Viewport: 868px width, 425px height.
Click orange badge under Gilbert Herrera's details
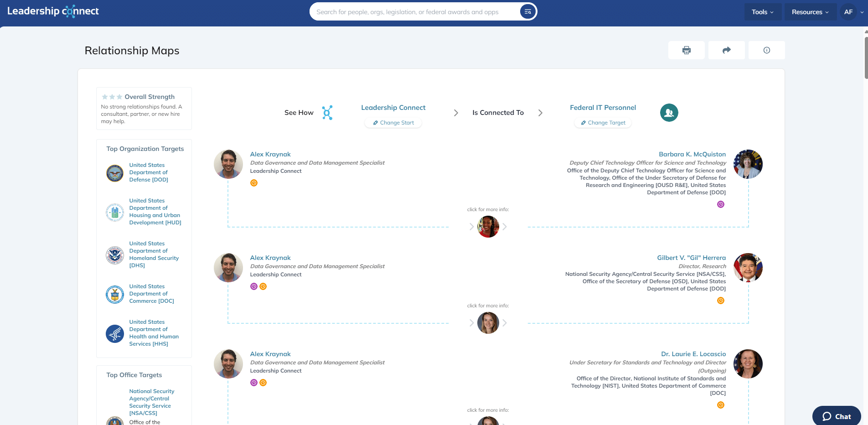[x=721, y=301]
